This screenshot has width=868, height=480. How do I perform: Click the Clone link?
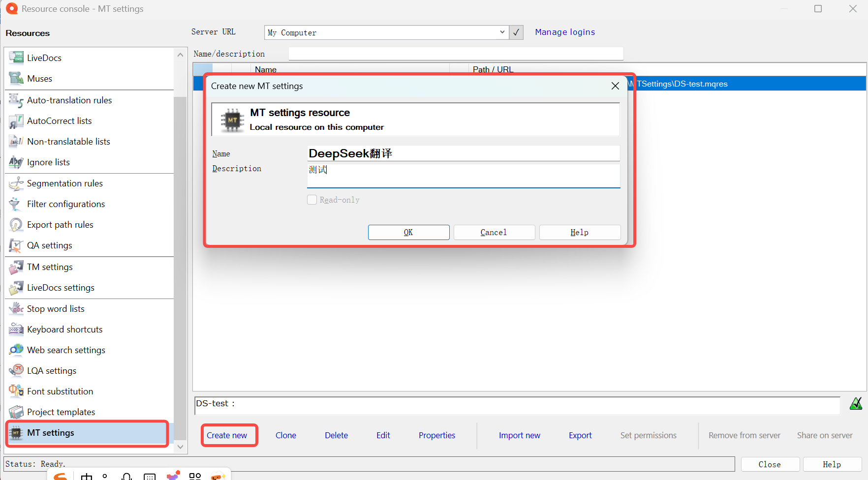coord(286,435)
